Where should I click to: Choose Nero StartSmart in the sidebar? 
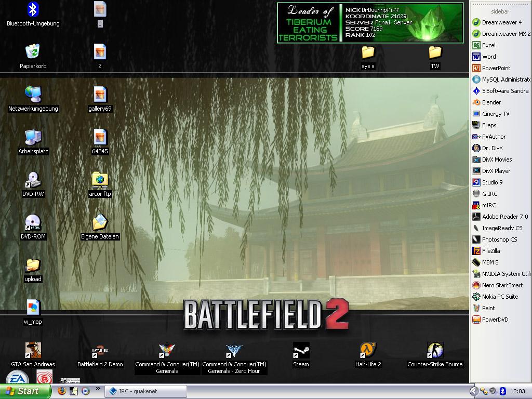[502, 285]
